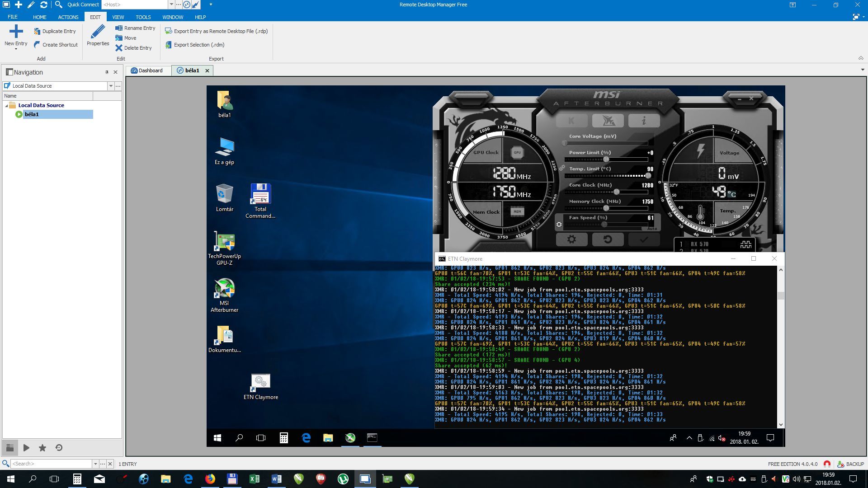Image resolution: width=868 pixels, height=488 pixels.
Task: Collapse the Local Data Source tree node
Action: [6, 105]
